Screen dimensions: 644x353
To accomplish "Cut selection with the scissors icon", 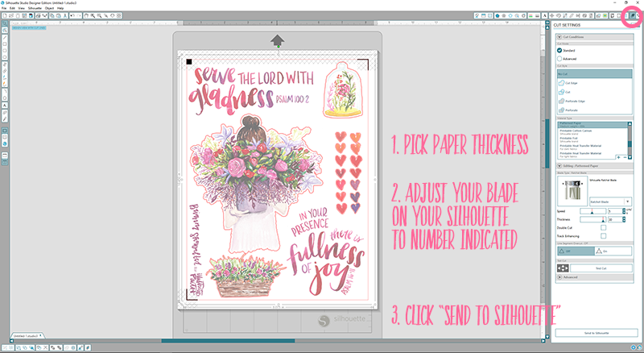I will (x=65, y=15).
